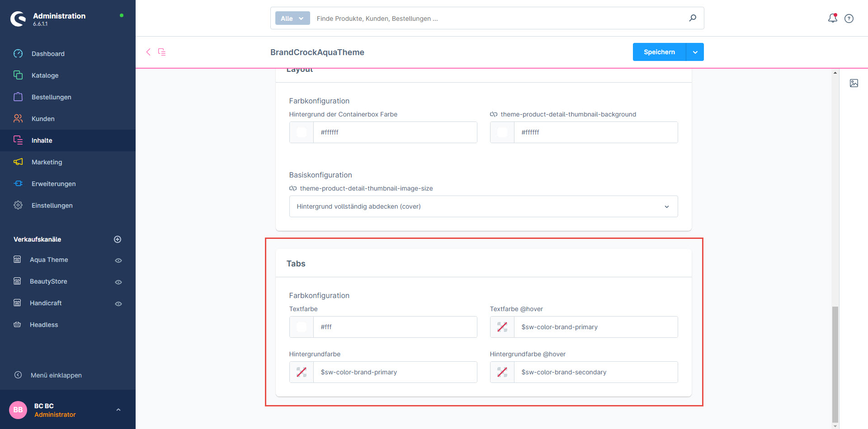Expand the Speichern split-button arrow

click(x=695, y=52)
